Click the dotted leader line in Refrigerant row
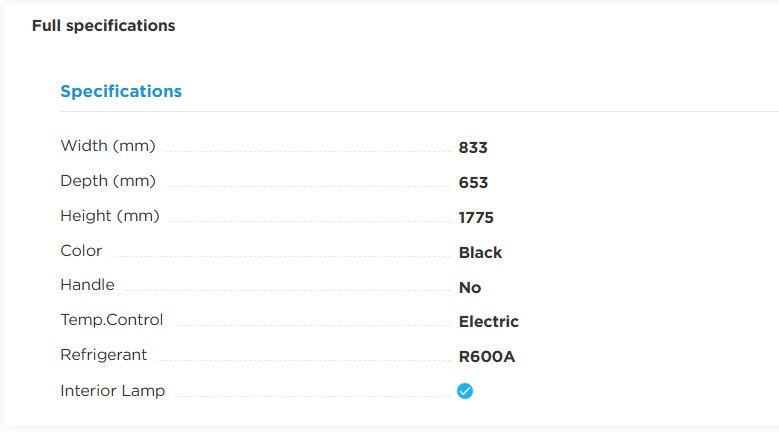779x433 pixels. [300, 361]
